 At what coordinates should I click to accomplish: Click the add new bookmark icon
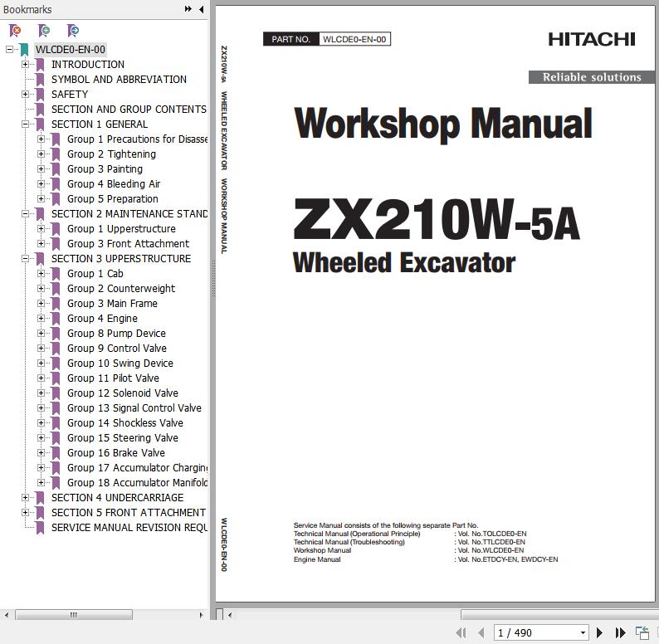click(44, 30)
